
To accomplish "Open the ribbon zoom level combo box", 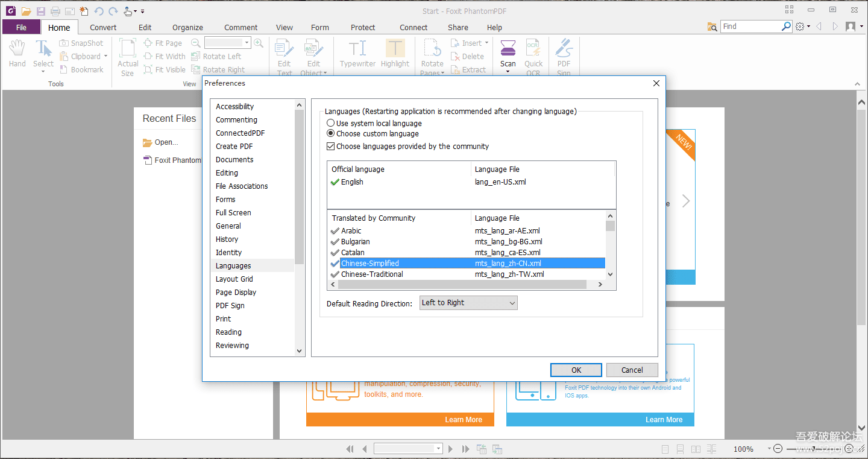I will [x=227, y=43].
